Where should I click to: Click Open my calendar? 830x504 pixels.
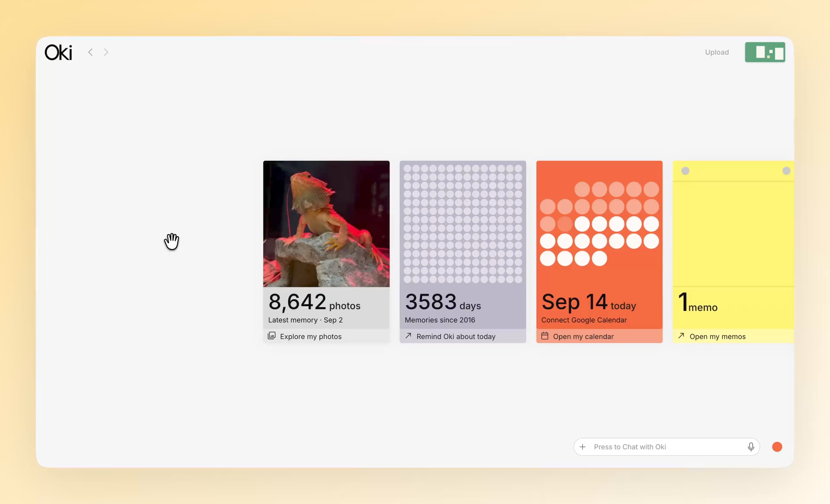(x=583, y=336)
